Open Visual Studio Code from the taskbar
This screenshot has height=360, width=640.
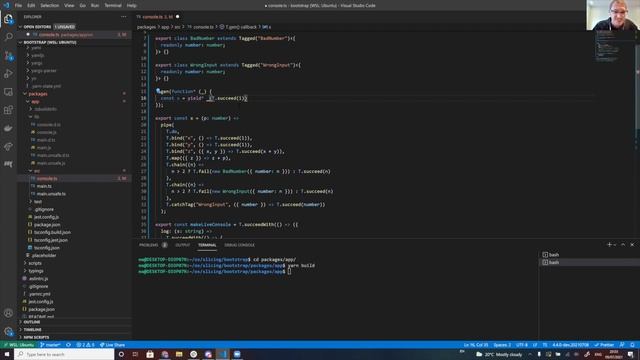point(222,354)
